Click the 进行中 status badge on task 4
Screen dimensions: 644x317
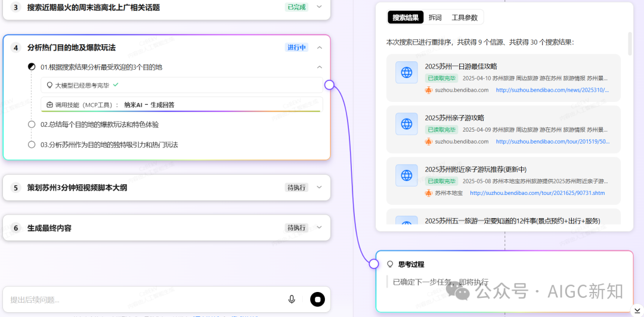[296, 47]
